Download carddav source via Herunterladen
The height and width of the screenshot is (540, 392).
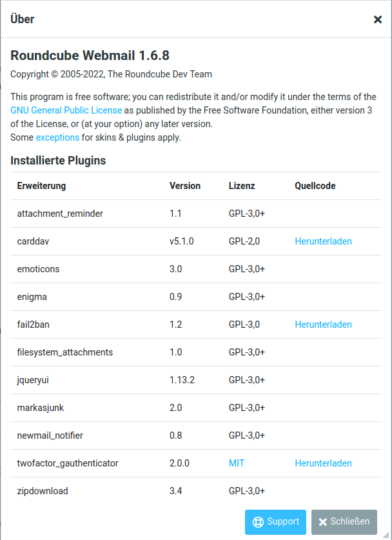(323, 241)
